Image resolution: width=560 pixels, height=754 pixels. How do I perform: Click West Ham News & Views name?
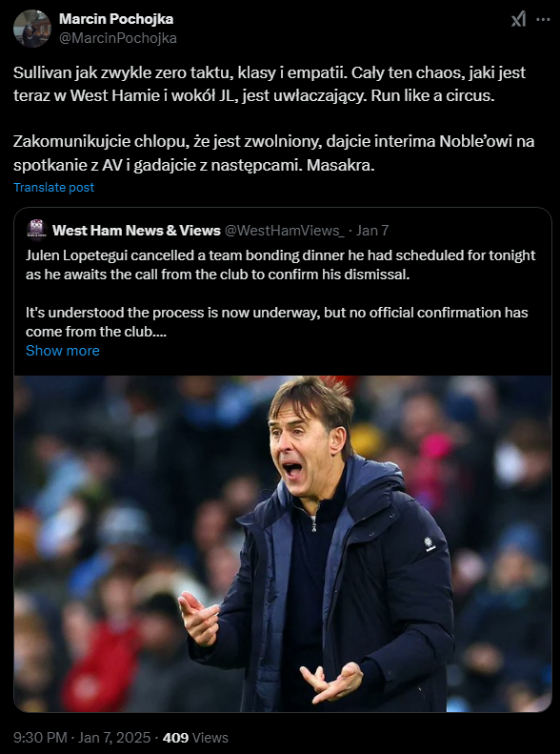[136, 231]
